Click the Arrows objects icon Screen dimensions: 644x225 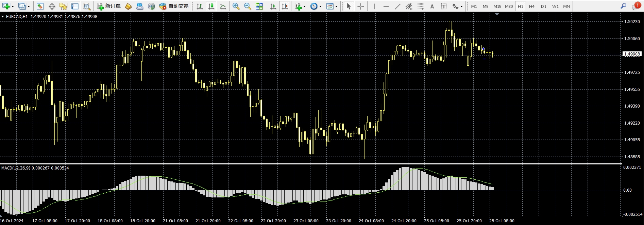click(455, 6)
